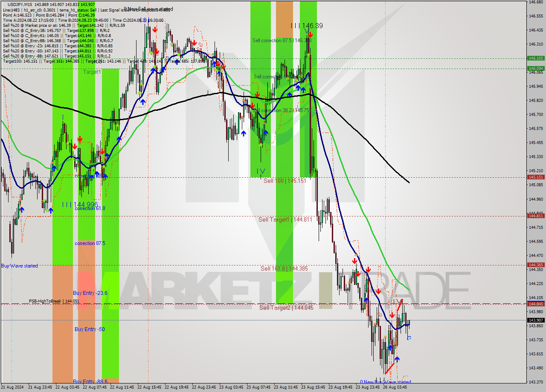Click the 'Sell correction 87.5' label
The height and width of the screenshot is (392, 546).
pyautogui.click(x=282, y=40)
